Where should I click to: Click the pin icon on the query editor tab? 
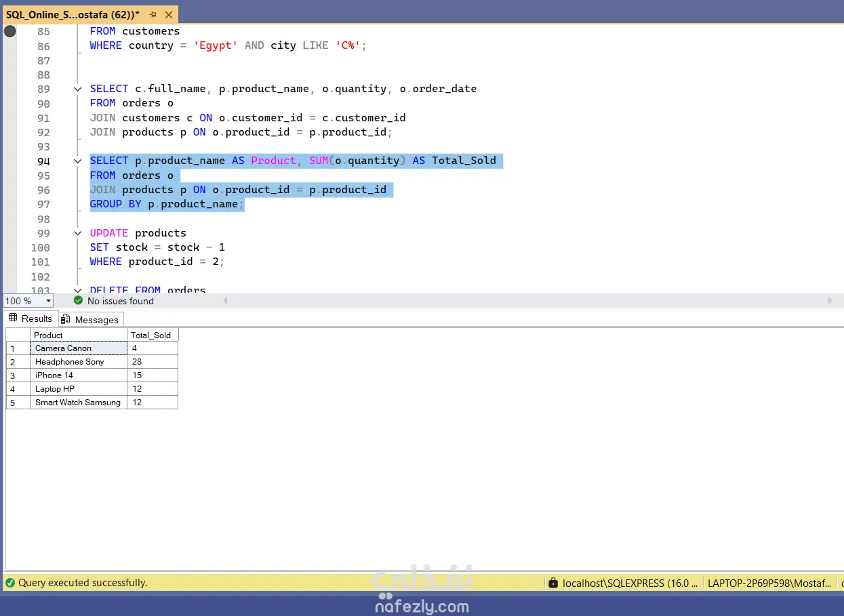coord(154,14)
